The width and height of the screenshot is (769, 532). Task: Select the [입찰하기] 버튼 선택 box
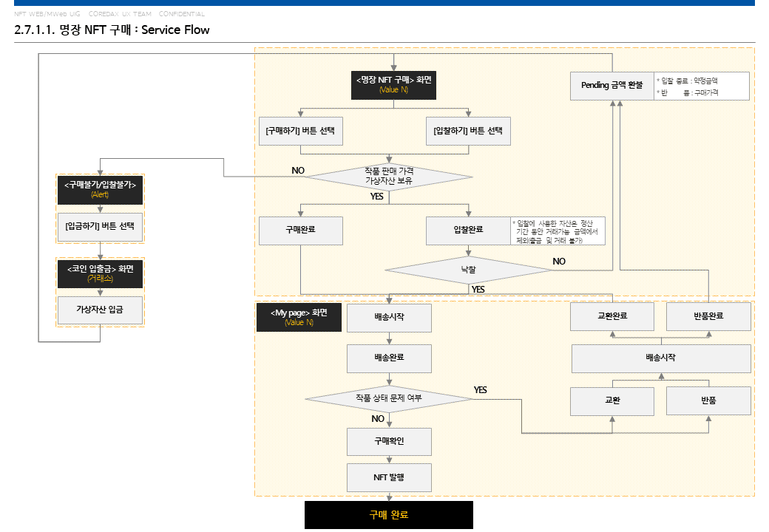468,131
